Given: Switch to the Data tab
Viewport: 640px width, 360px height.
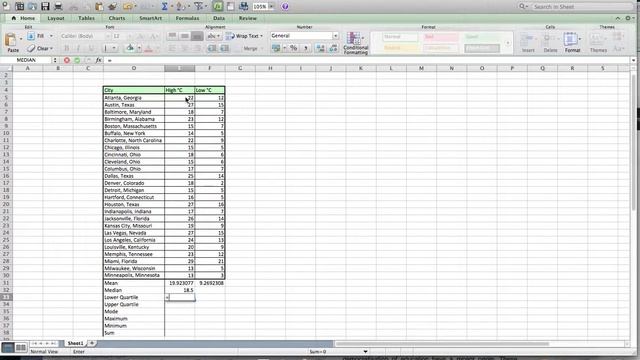Looking at the screenshot, I should tap(219, 18).
